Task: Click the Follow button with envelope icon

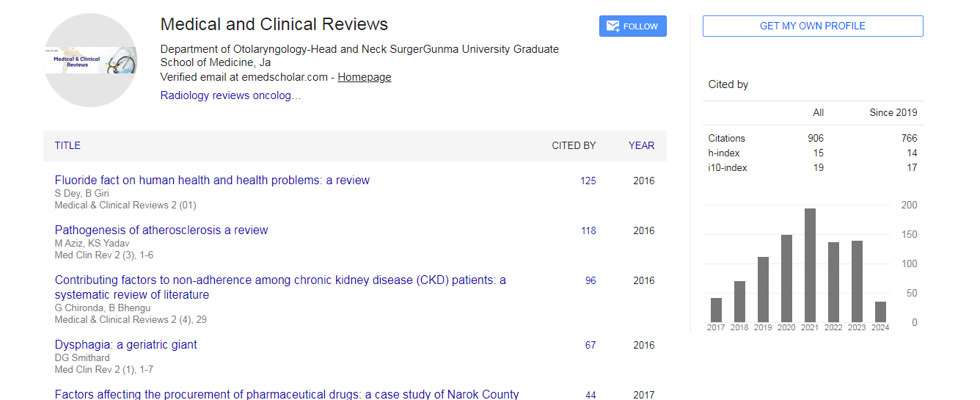Action: tap(632, 26)
